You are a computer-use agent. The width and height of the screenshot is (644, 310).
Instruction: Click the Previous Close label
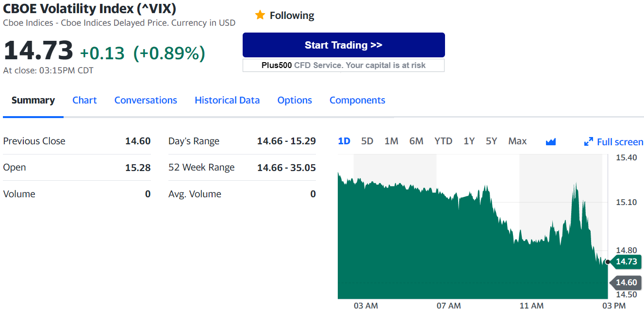pyautogui.click(x=34, y=141)
